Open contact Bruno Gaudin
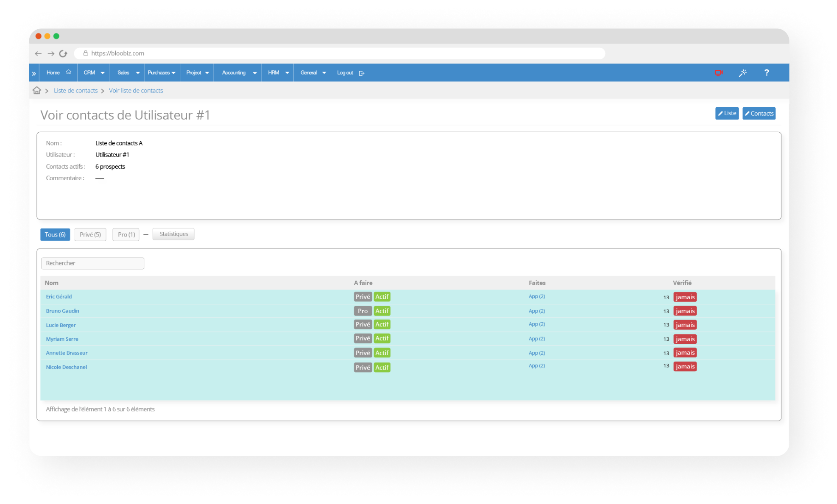837x504 pixels. click(62, 311)
